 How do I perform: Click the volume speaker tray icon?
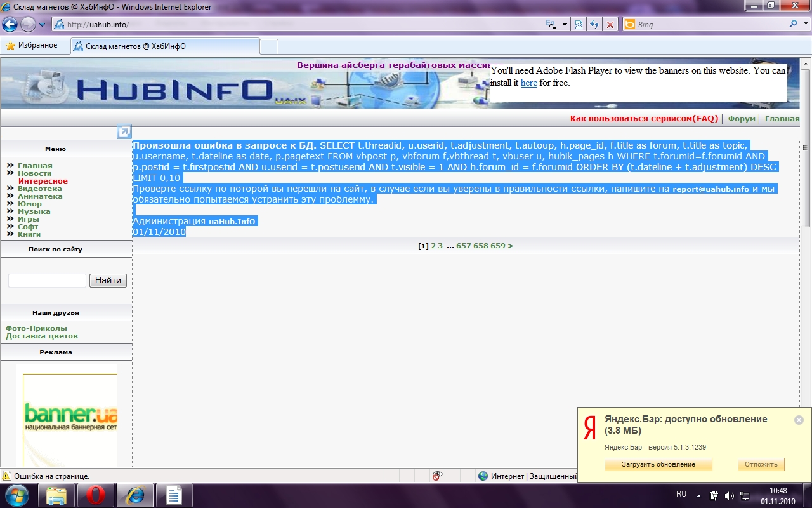pos(729,495)
